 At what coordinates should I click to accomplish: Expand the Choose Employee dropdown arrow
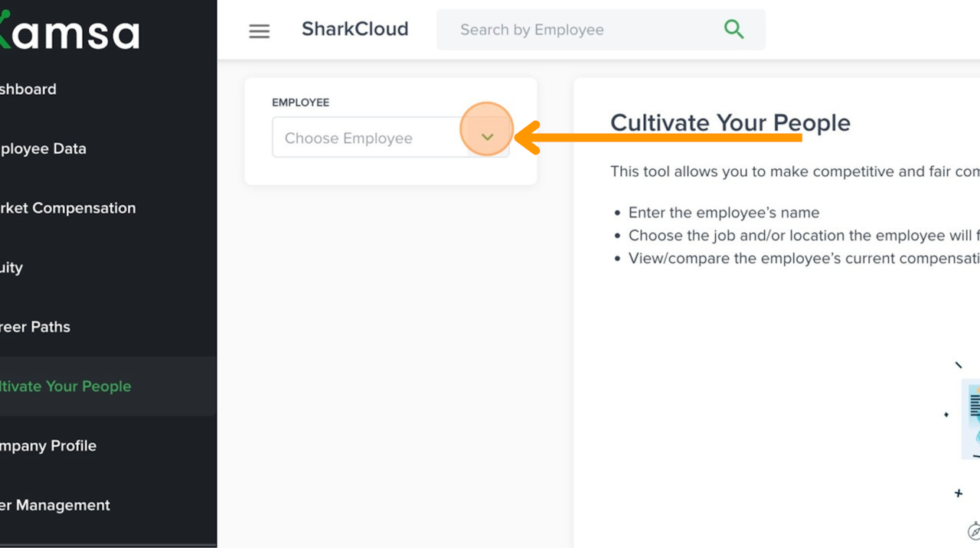(487, 138)
